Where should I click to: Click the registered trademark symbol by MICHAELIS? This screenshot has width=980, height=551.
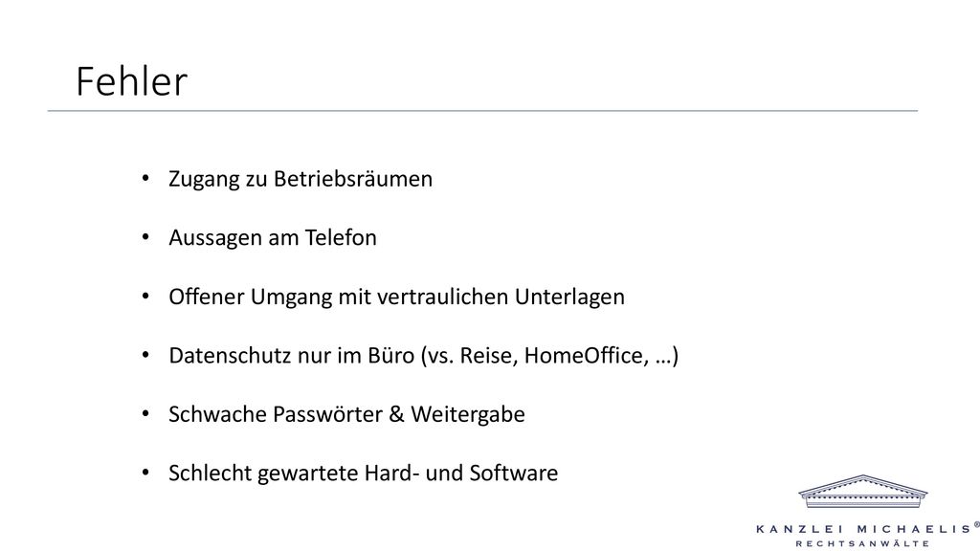pyautogui.click(x=976, y=525)
